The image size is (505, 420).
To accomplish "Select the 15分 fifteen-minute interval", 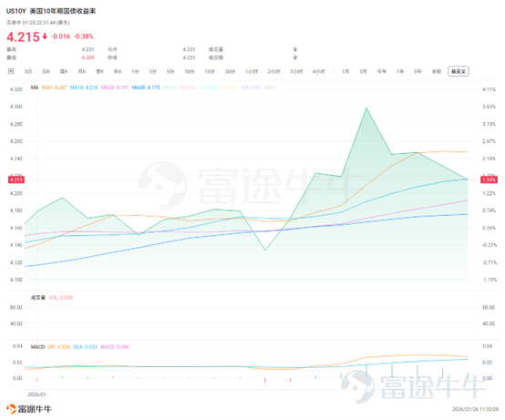I will click(210, 71).
